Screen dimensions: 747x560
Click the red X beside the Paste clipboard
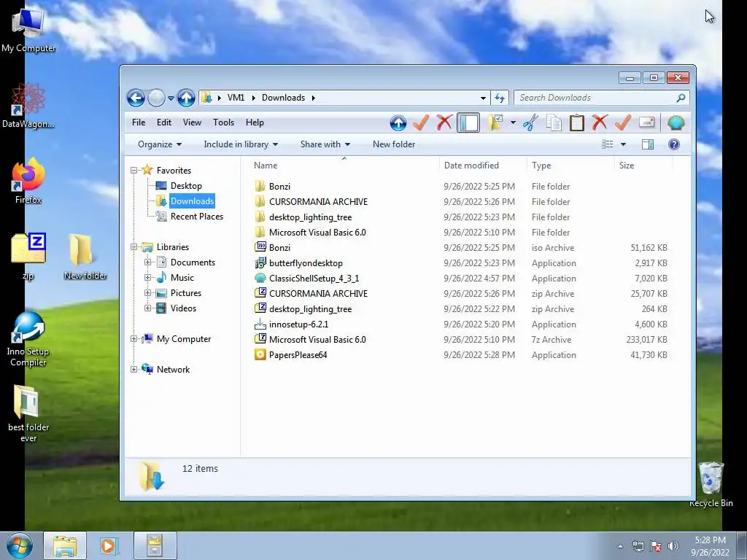(600, 122)
